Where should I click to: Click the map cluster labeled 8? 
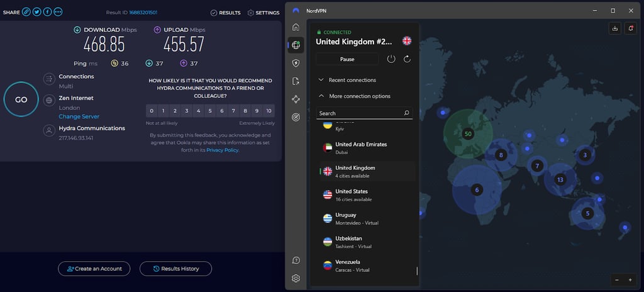(x=501, y=155)
